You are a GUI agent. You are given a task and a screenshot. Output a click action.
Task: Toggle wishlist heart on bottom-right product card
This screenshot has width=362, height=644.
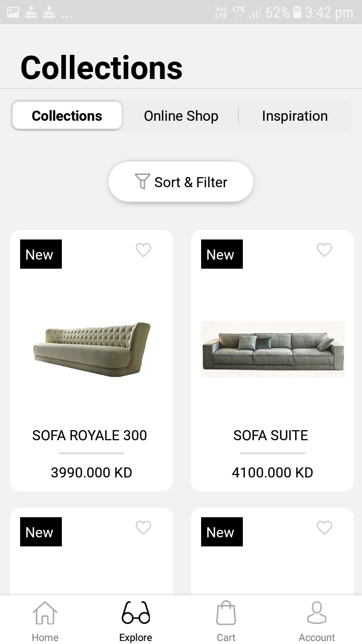(x=324, y=527)
